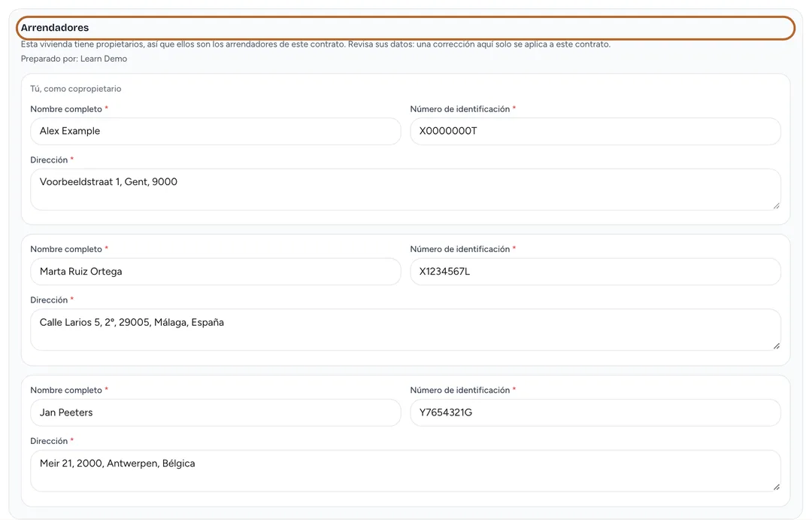Click the name field containing Alex Example

tap(216, 131)
